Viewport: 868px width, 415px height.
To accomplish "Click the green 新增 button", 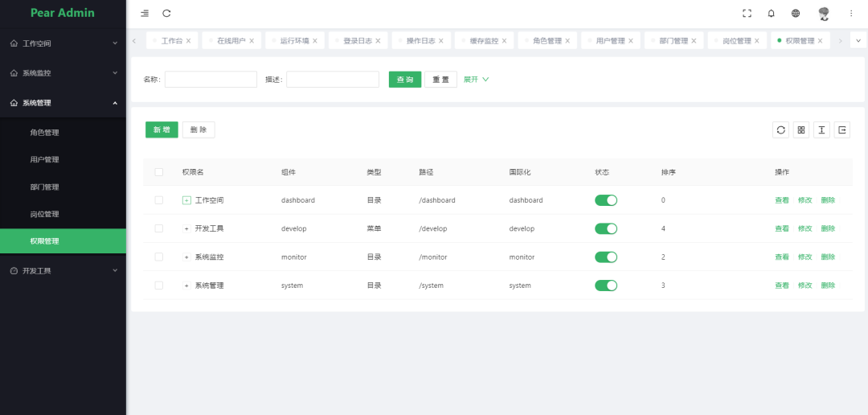I will pyautogui.click(x=162, y=130).
